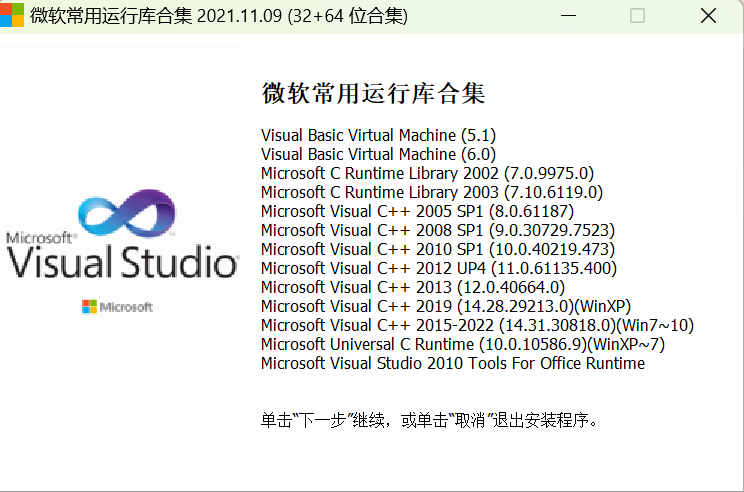Click Microsoft Visual C++ 2012 UP4 line
The image size is (744, 492).
tap(438, 268)
